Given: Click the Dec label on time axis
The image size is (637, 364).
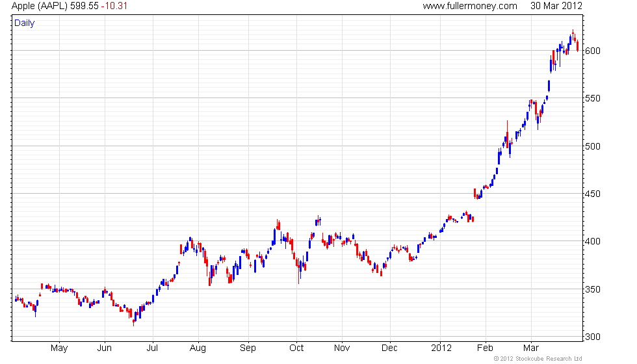Looking at the screenshot, I should (389, 348).
